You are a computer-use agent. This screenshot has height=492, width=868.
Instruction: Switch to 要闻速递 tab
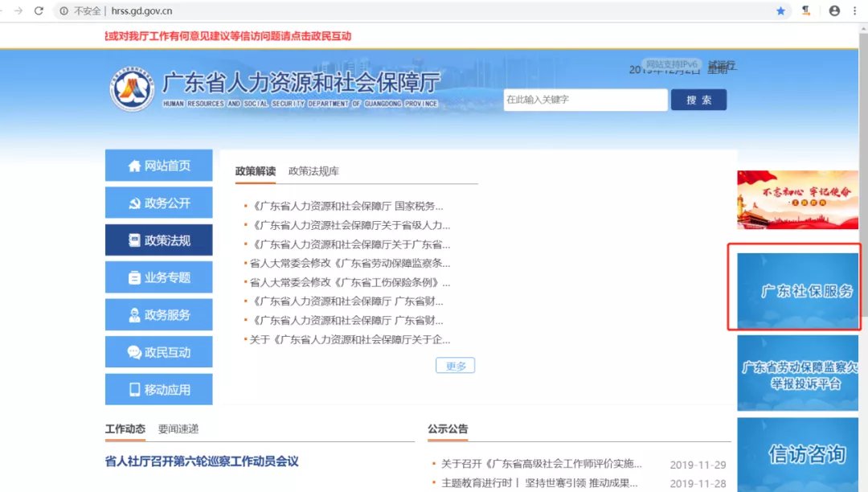pos(178,429)
